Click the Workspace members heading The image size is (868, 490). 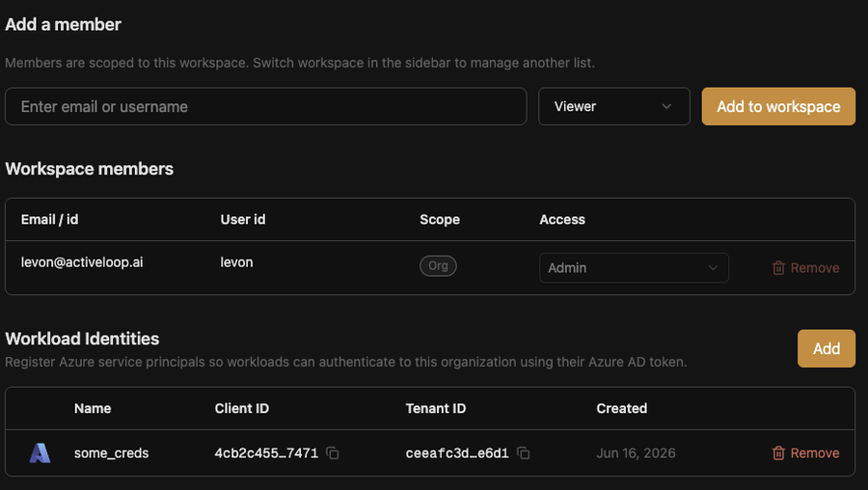pos(89,169)
